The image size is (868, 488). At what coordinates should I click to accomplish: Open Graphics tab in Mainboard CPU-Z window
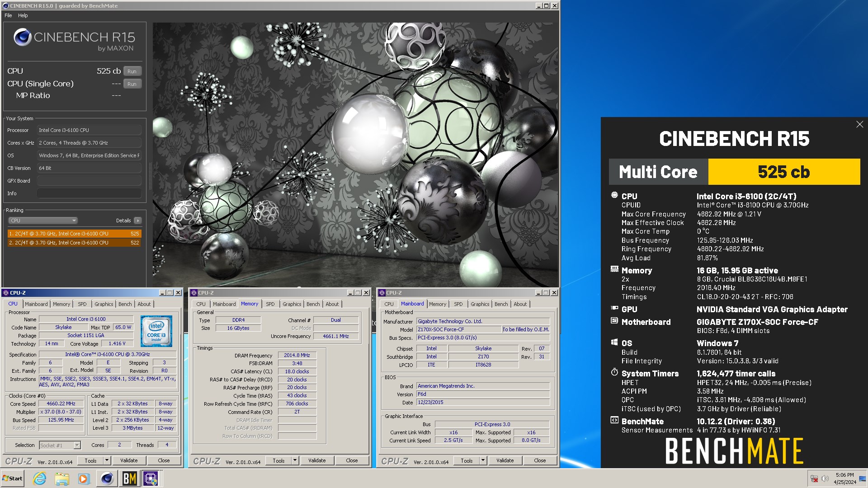pyautogui.click(x=480, y=304)
